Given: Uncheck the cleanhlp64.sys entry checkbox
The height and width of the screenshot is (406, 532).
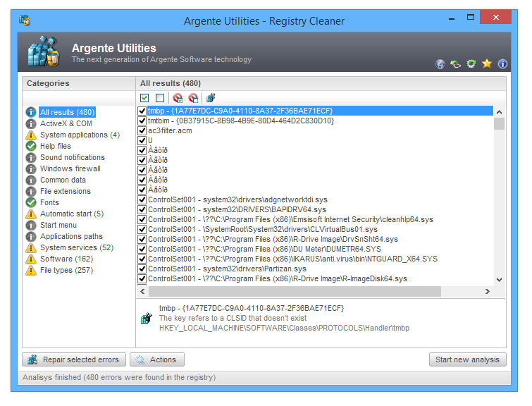Looking at the screenshot, I should tap(142, 219).
